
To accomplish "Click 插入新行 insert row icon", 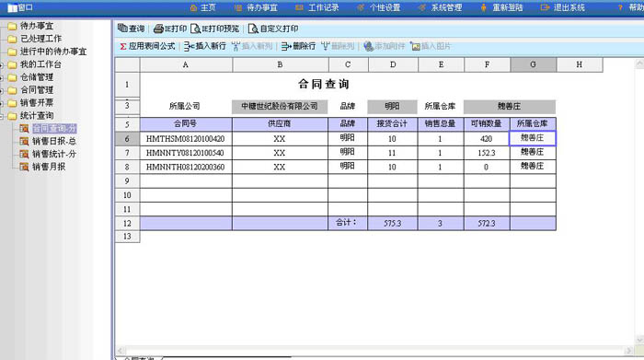I will tap(189, 46).
